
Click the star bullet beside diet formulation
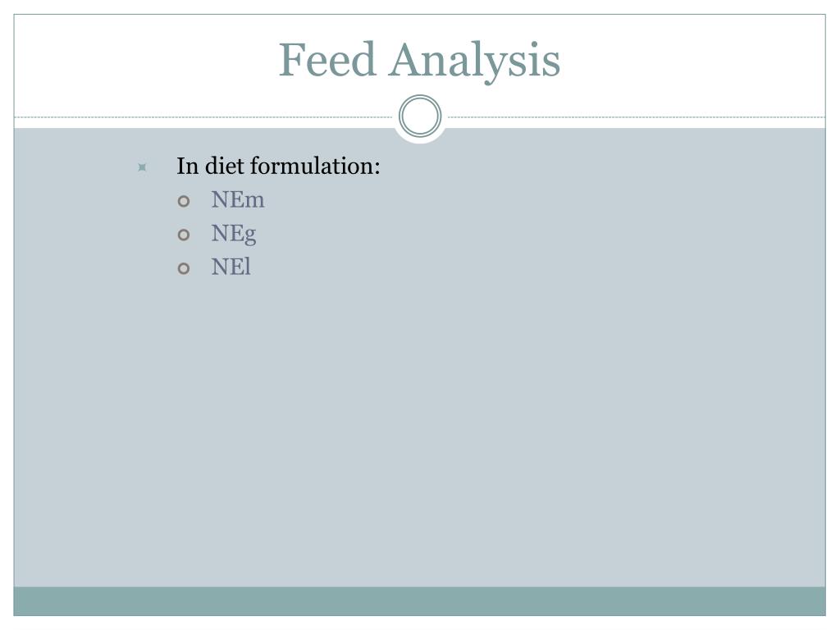(142, 167)
